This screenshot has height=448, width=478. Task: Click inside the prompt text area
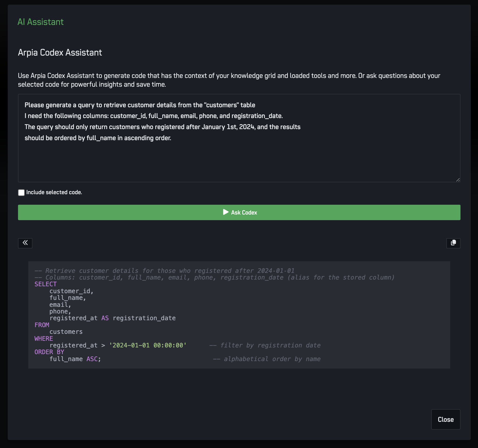coord(239,138)
